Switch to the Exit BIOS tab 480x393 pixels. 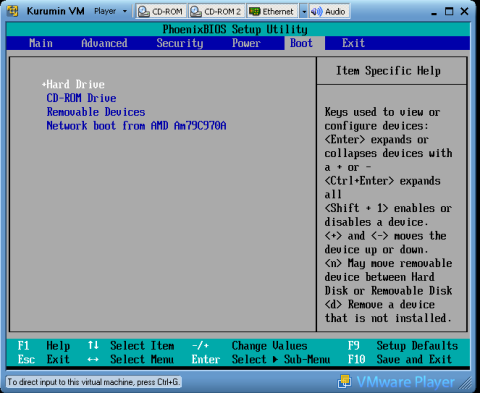click(x=353, y=43)
